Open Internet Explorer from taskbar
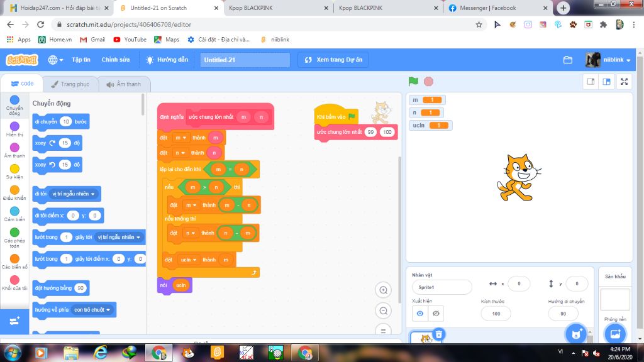 tap(100, 353)
